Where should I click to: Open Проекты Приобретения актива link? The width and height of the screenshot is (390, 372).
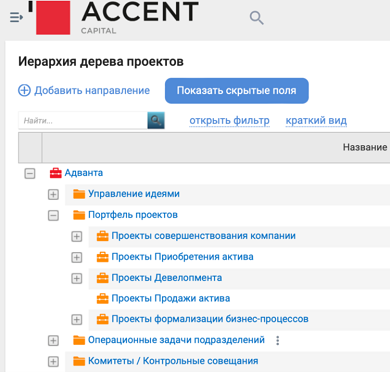point(182,257)
